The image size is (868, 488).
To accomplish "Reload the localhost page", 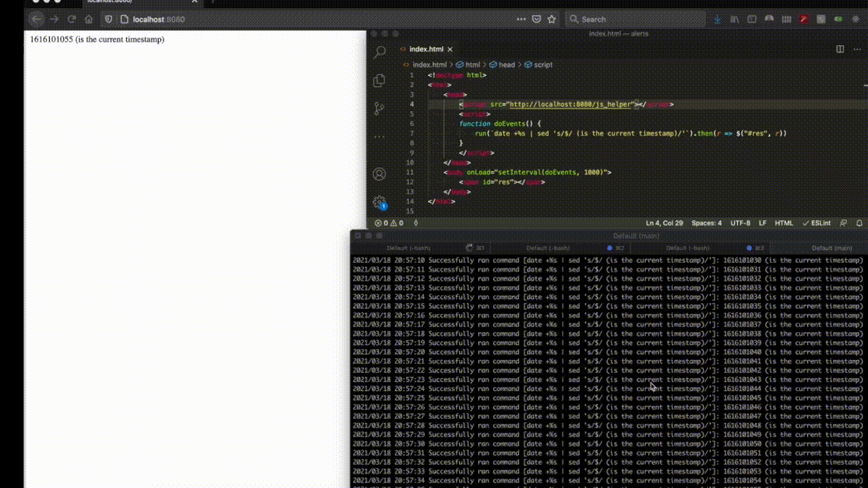I will (x=72, y=19).
